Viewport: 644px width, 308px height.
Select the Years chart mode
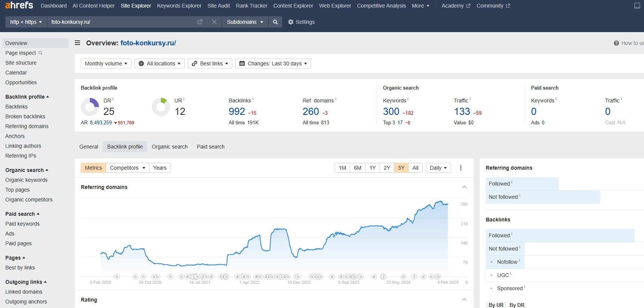point(160,168)
